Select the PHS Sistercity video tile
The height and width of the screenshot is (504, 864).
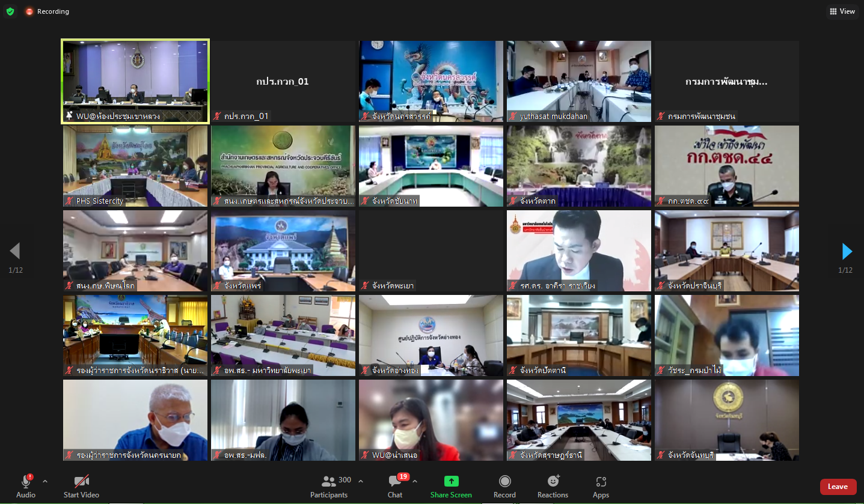[135, 166]
